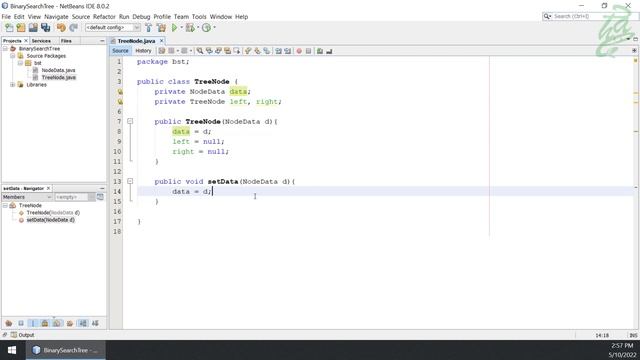
Task: Click the Navigator empty filter field
Action: (x=72, y=197)
